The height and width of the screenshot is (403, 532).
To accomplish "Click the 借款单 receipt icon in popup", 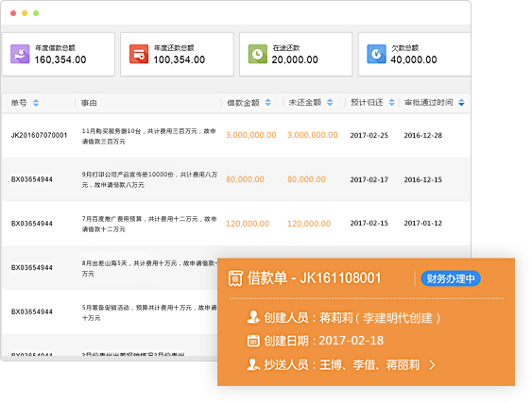I will 235,278.
